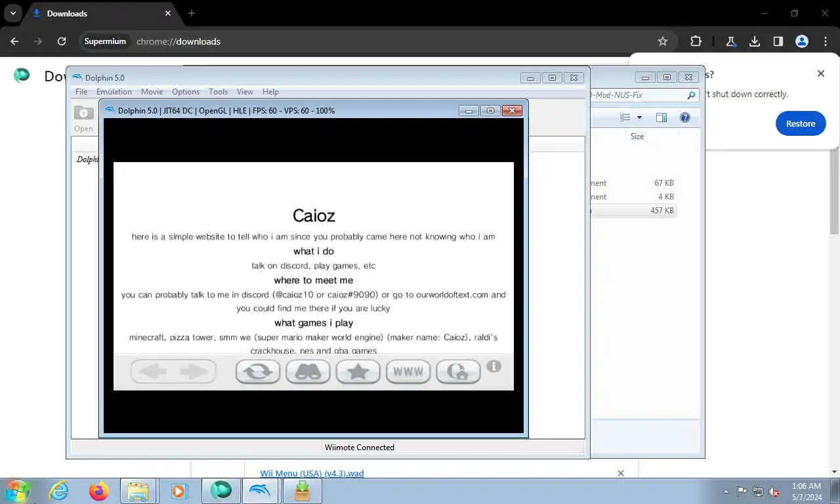
Task: Open the Extensions puzzle icon in Supermium
Action: (x=696, y=41)
